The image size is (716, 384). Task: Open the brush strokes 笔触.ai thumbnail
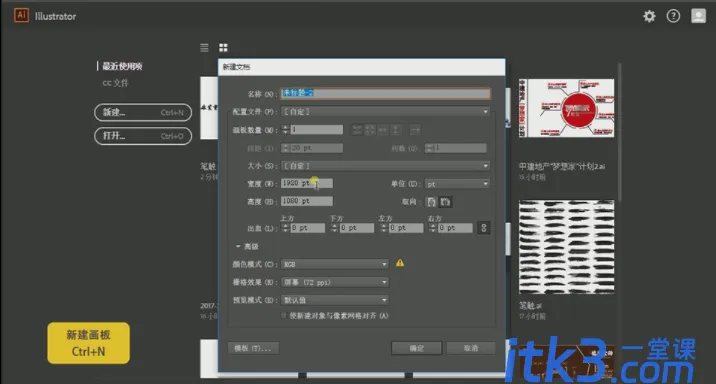click(566, 247)
